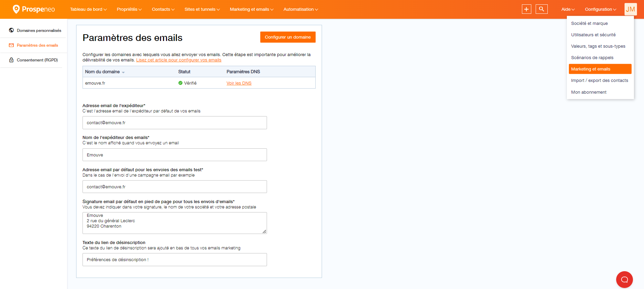
Task: Select Société et marque
Action: click(600, 23)
